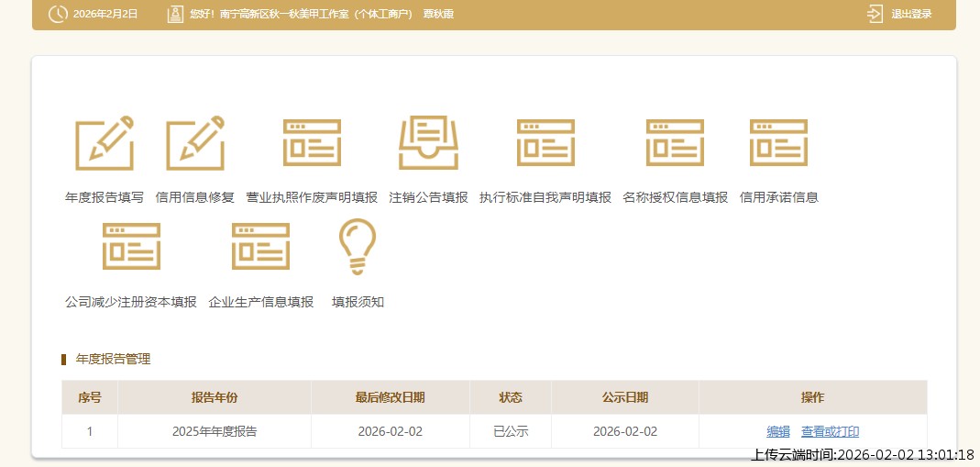The height and width of the screenshot is (467, 980).
Task: Click the 状态 column header
Action: (511, 397)
